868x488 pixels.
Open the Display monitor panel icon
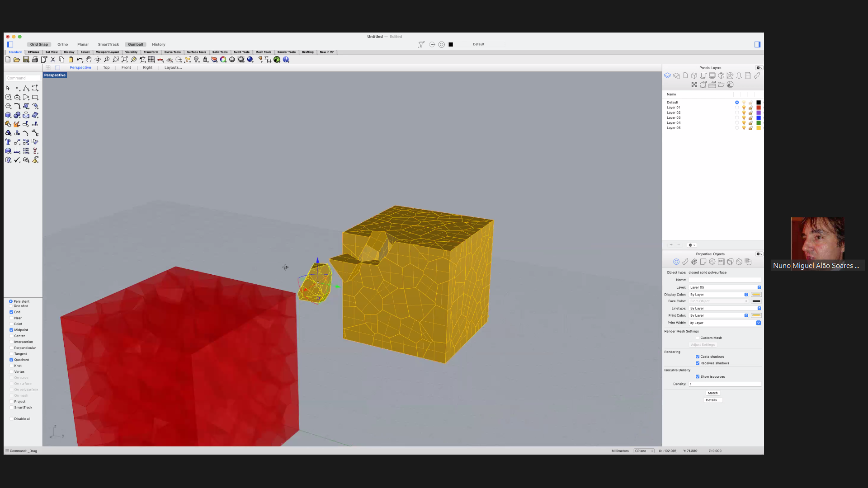click(712, 76)
